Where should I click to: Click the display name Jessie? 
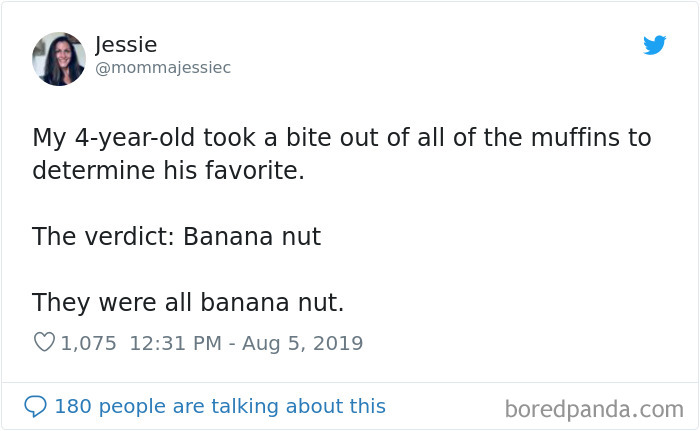tap(126, 45)
